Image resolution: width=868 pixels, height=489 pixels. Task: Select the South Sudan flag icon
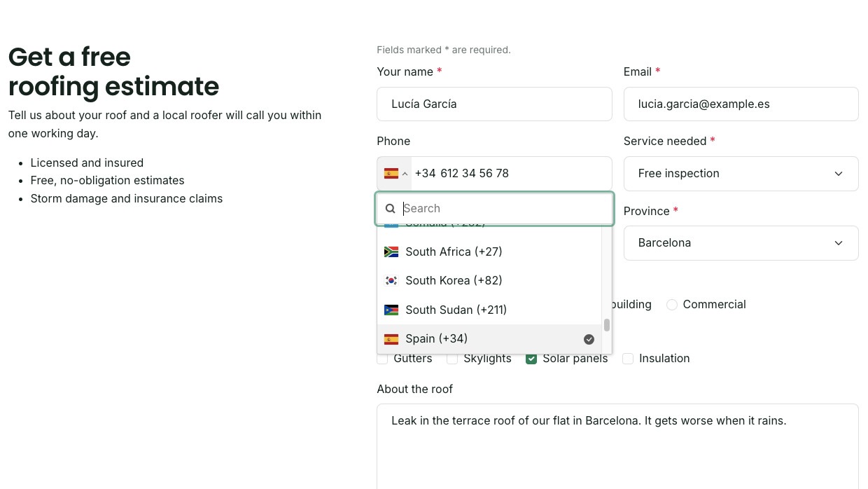click(391, 310)
